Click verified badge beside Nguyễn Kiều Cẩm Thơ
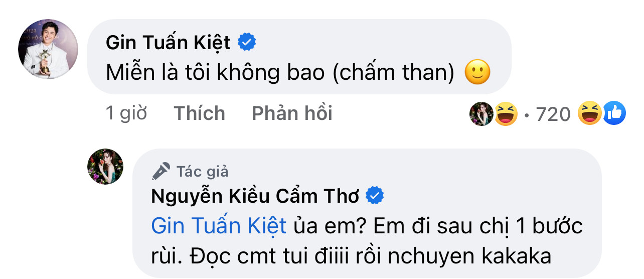Screen dimensions: 644x279 (374, 197)
